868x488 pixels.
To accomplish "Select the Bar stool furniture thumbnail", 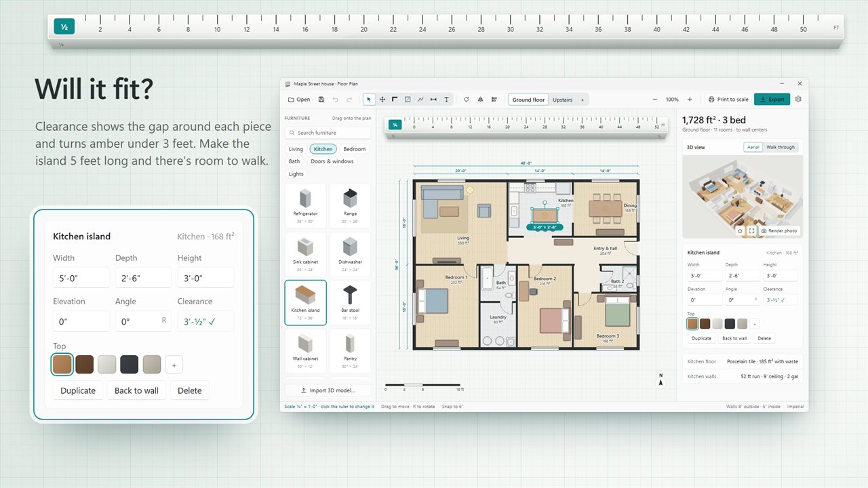I will 350,302.
